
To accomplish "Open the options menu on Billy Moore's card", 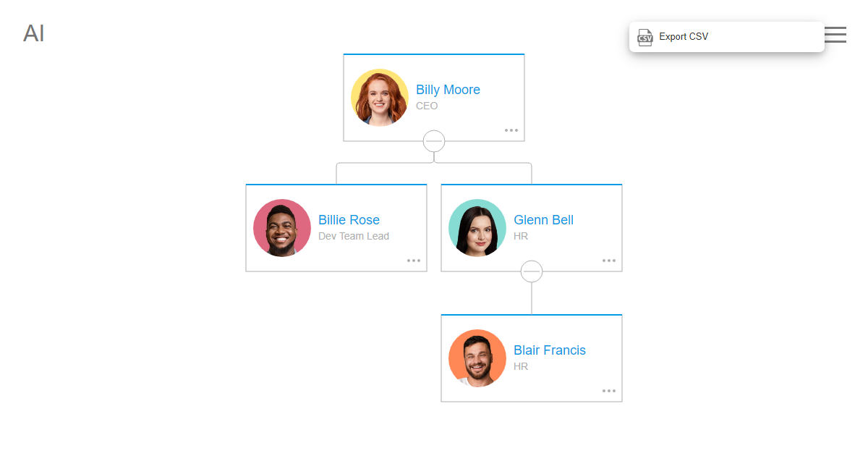I will (511, 130).
